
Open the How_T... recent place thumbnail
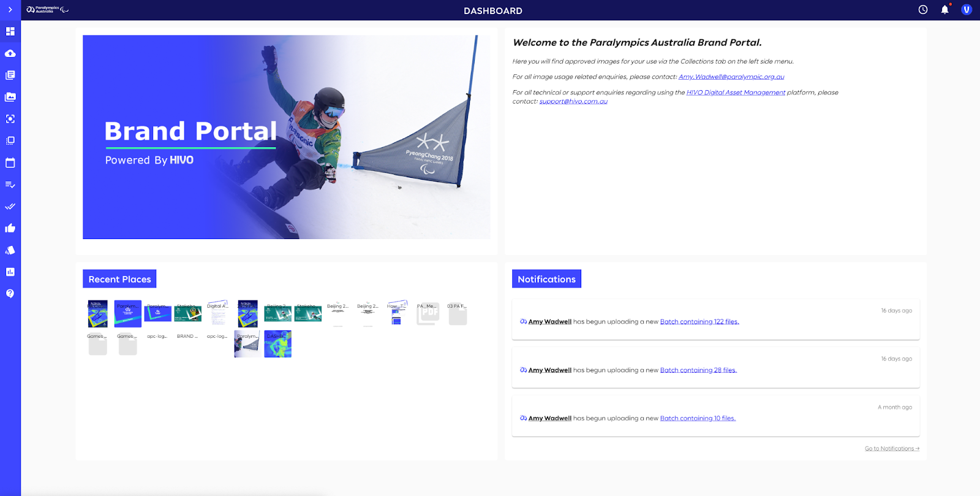coord(397,313)
